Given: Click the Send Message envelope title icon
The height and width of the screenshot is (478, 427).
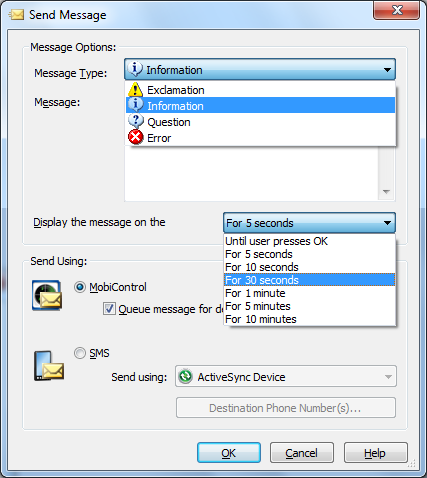Looking at the screenshot, I should (x=16, y=15).
